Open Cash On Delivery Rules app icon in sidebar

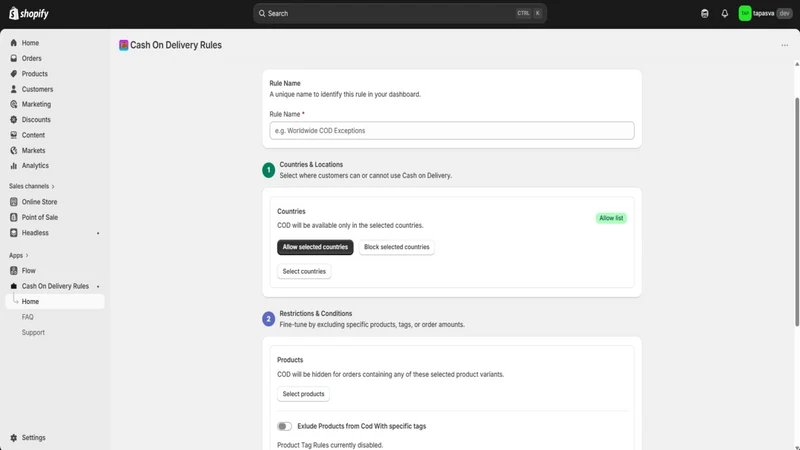point(14,286)
